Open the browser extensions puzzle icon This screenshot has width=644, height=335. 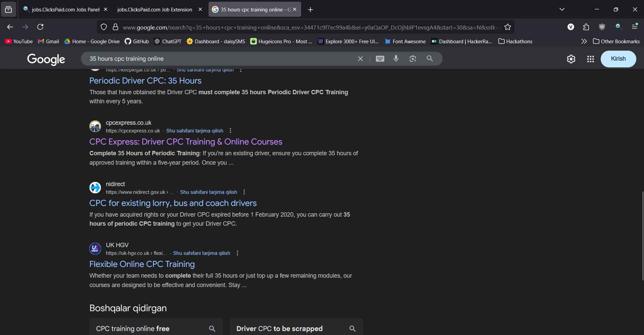click(x=586, y=27)
